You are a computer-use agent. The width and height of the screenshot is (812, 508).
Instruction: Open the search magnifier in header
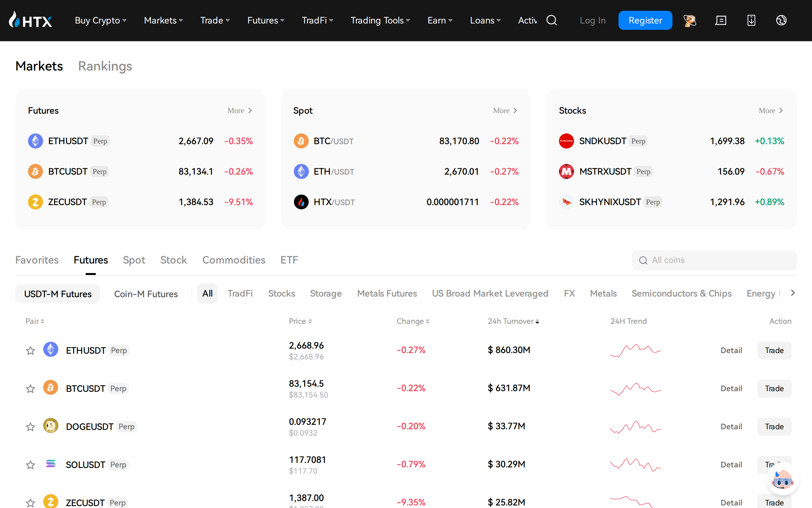click(x=551, y=21)
